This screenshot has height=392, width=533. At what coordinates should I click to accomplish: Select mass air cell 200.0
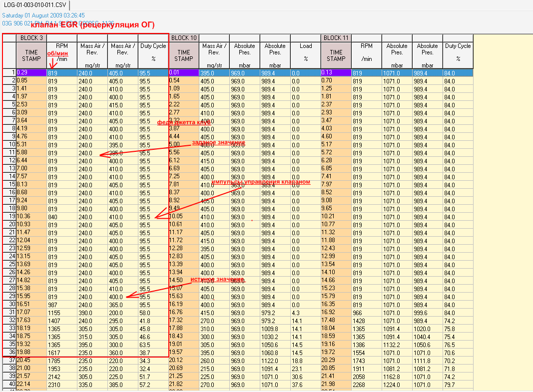(x=123, y=313)
